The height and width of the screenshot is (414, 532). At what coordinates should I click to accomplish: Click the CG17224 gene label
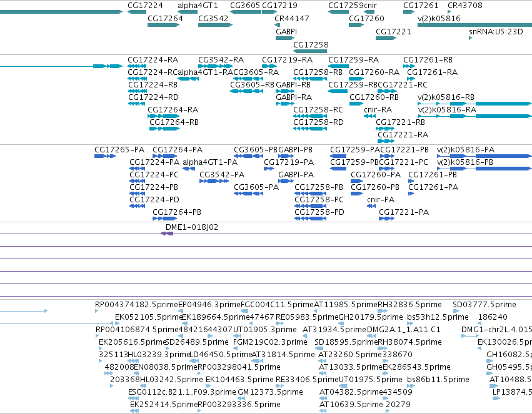(145, 6)
